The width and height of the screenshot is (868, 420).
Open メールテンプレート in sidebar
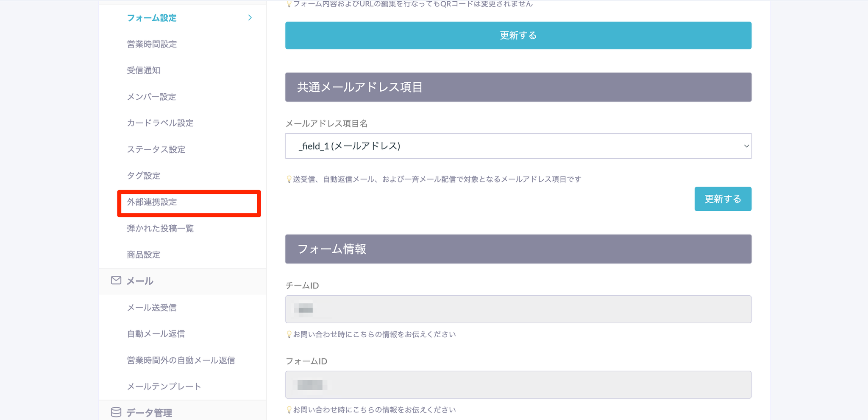click(164, 386)
